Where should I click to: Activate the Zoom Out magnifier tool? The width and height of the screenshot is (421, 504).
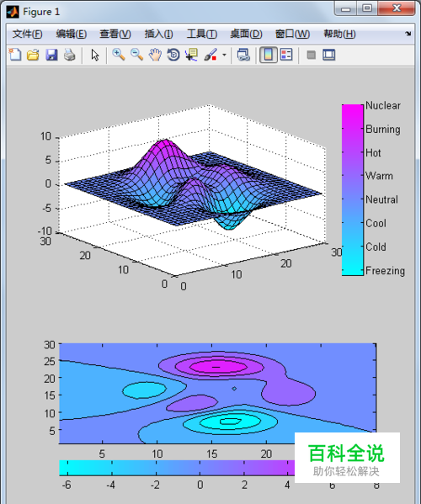click(136, 55)
